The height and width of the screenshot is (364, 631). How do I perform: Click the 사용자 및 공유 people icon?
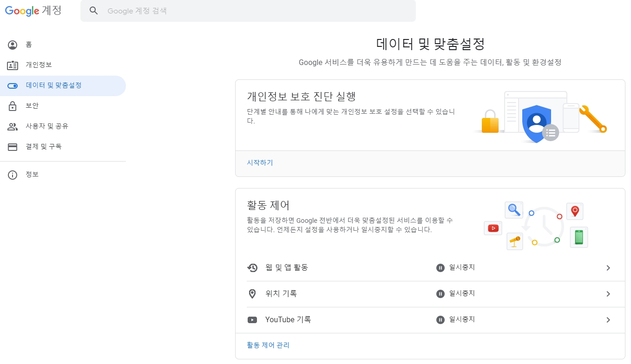pos(13,127)
